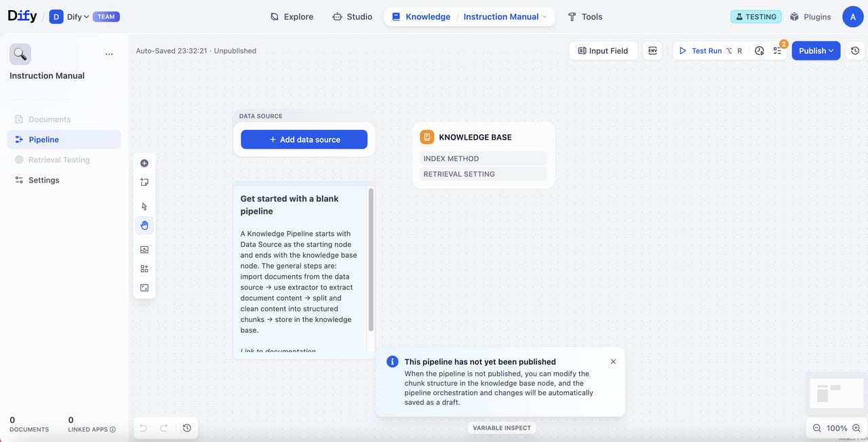
Task: Add a note with the note icon
Action: pos(144,182)
